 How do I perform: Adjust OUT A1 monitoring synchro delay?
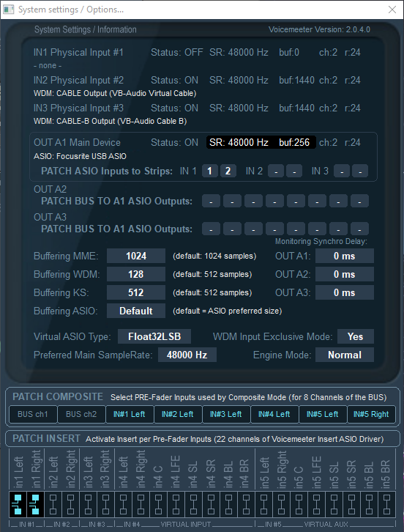(x=345, y=256)
